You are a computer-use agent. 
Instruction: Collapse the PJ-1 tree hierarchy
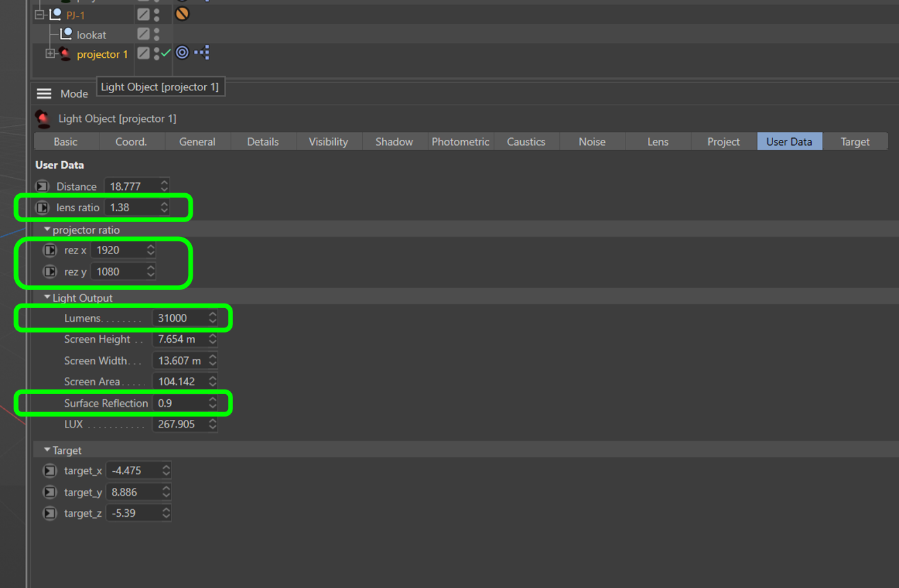click(x=40, y=14)
